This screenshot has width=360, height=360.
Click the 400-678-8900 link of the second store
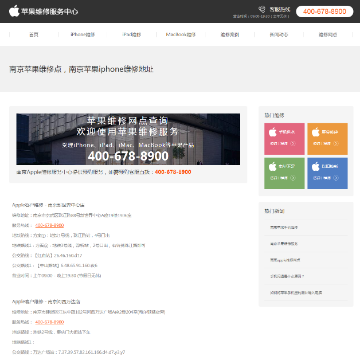(x=49, y=322)
